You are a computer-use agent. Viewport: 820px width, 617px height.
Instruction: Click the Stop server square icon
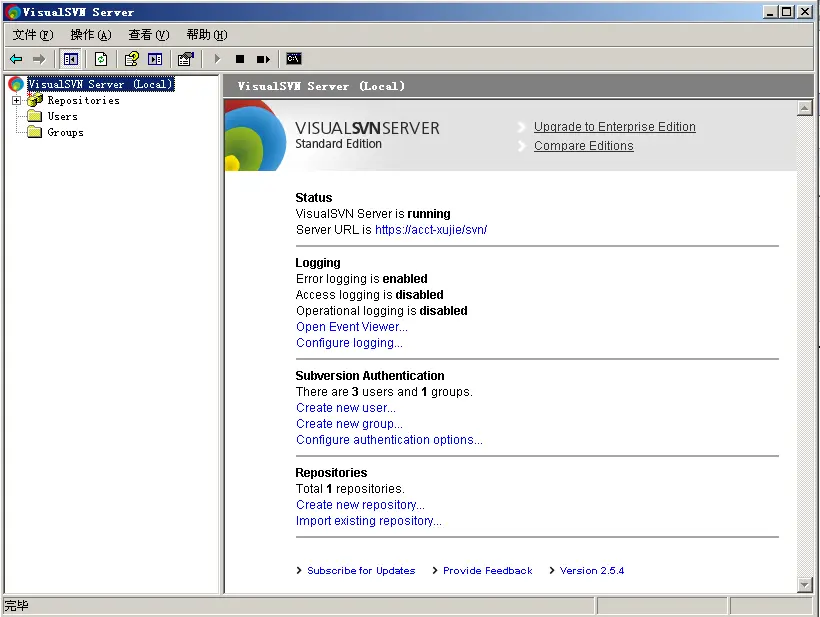[x=240, y=59]
